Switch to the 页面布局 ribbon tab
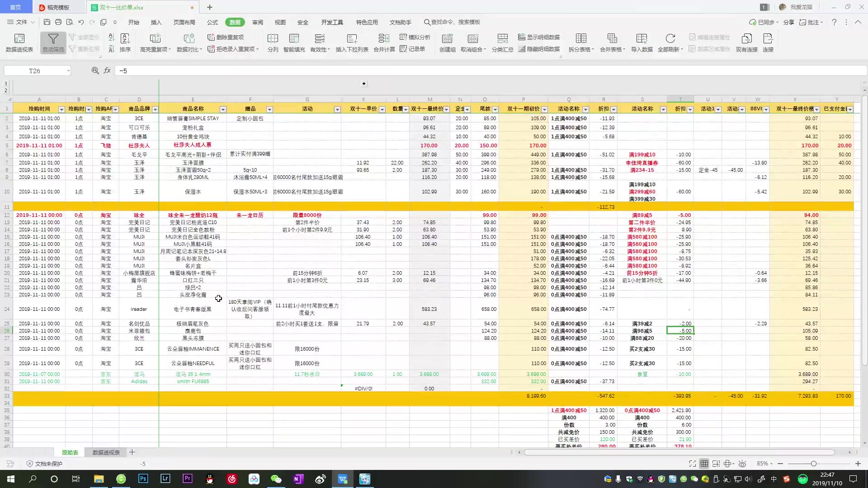 184,22
